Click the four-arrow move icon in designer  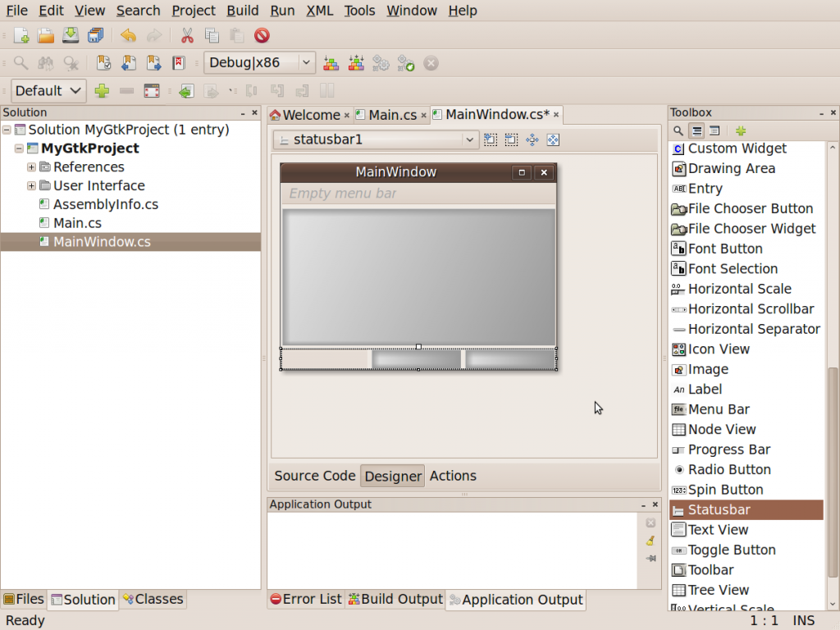(x=532, y=139)
